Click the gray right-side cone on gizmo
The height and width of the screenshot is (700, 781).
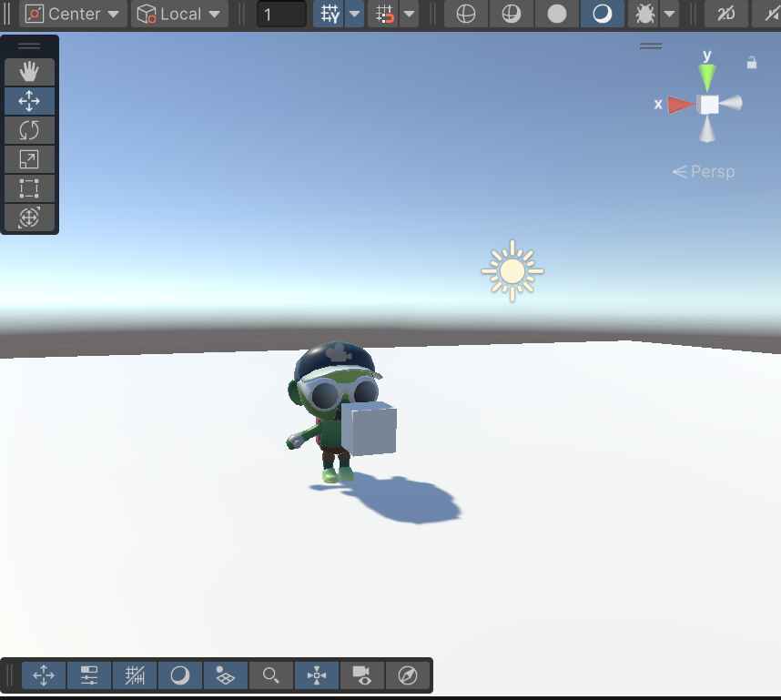(x=731, y=103)
